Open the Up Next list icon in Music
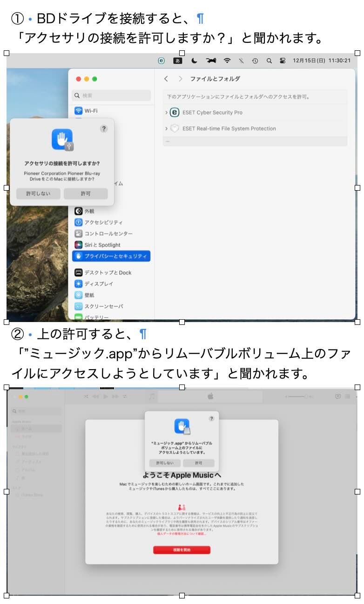 (347, 397)
